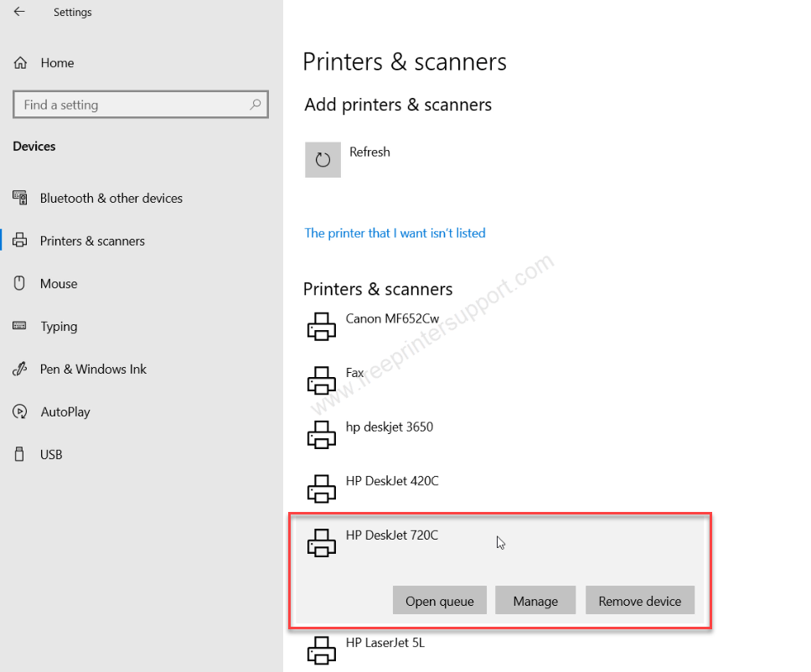Click the Home house icon

click(x=20, y=63)
